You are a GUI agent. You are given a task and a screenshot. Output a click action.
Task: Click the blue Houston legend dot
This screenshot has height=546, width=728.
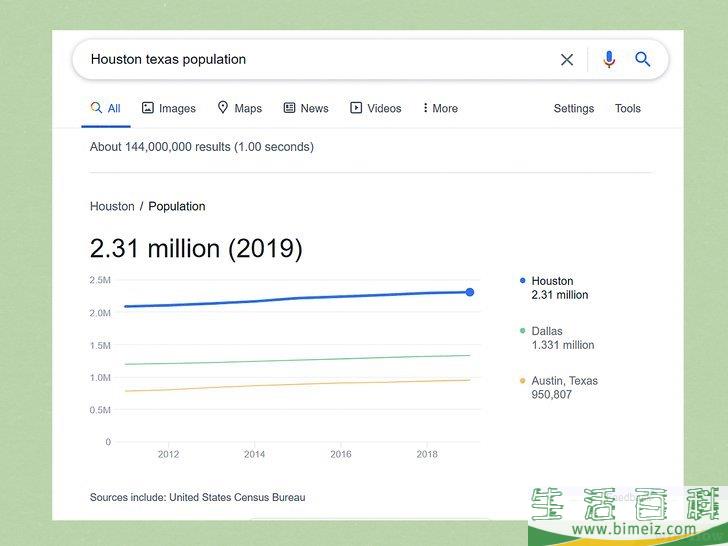point(522,280)
